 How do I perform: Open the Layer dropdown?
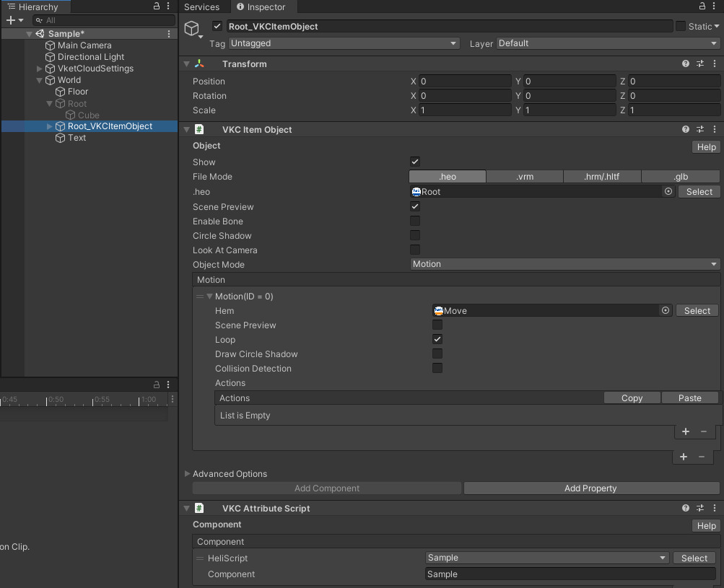[x=608, y=43]
